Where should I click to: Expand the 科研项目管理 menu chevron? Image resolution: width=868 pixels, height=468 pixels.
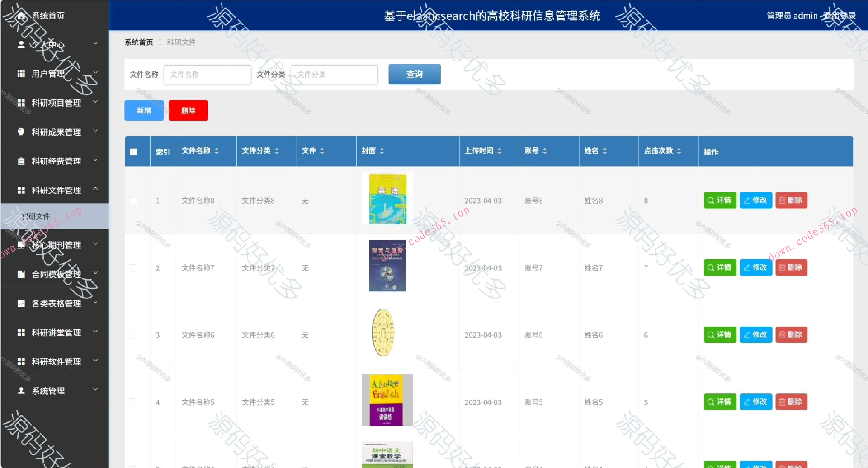point(95,102)
